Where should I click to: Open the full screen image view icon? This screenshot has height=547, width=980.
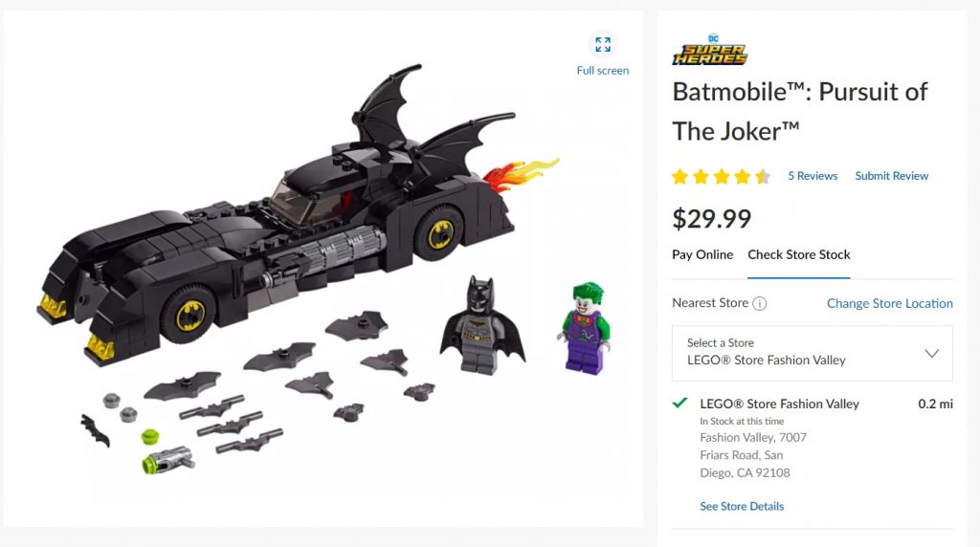coord(603,44)
